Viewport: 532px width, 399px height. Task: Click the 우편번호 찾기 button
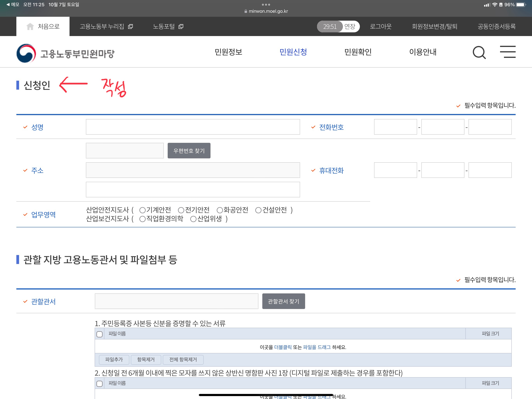(189, 151)
